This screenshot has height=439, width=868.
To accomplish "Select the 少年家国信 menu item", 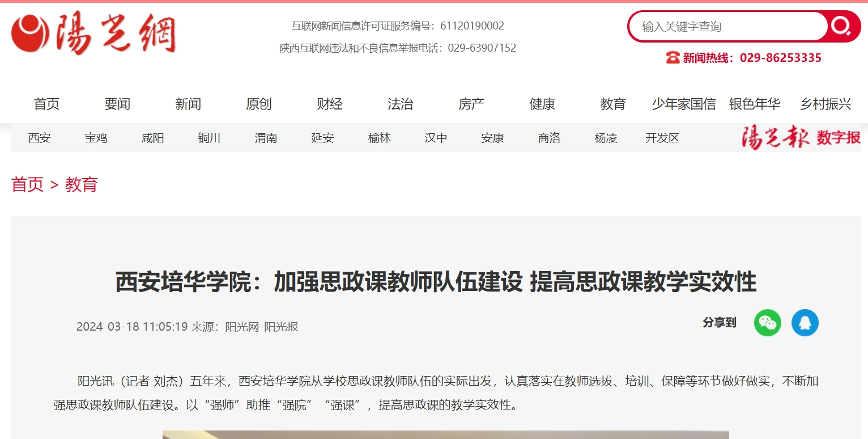I will click(x=684, y=104).
